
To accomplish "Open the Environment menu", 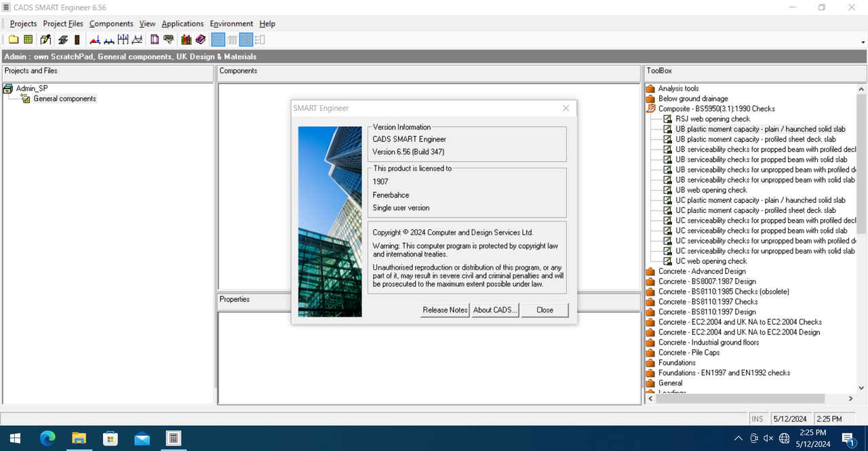I will pos(231,24).
